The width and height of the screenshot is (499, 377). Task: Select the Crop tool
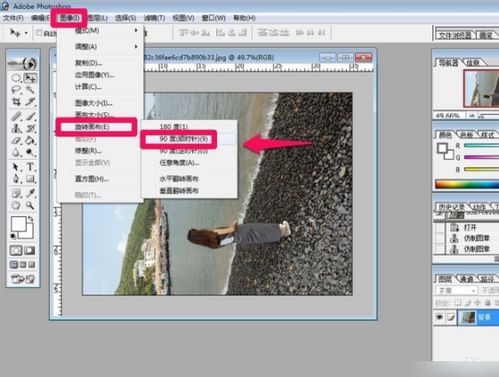[16, 102]
